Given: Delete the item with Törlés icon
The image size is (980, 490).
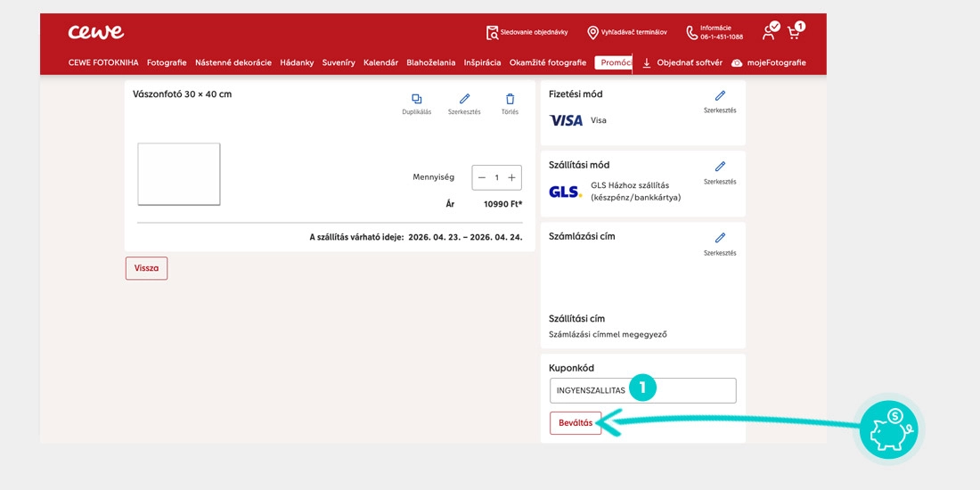Looking at the screenshot, I should click(x=510, y=104).
